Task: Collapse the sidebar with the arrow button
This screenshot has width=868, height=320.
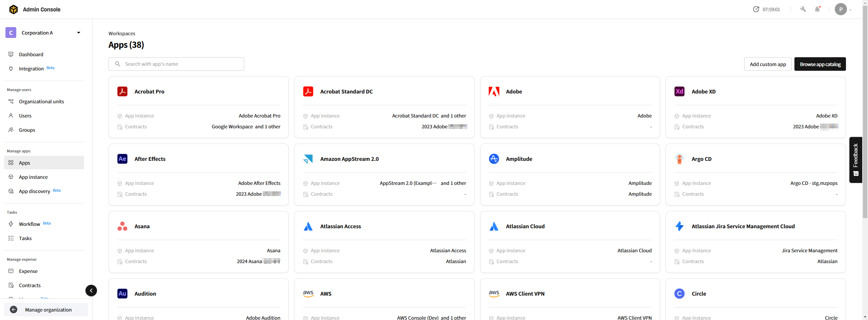Action: [91, 291]
